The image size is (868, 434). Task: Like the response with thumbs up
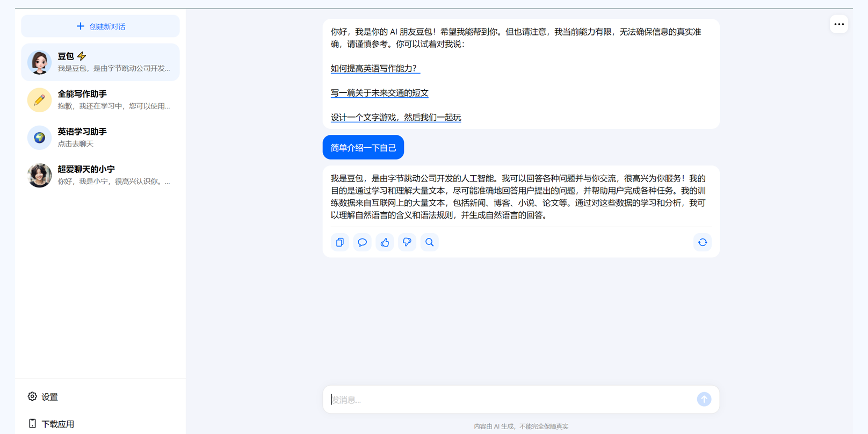pyautogui.click(x=385, y=242)
